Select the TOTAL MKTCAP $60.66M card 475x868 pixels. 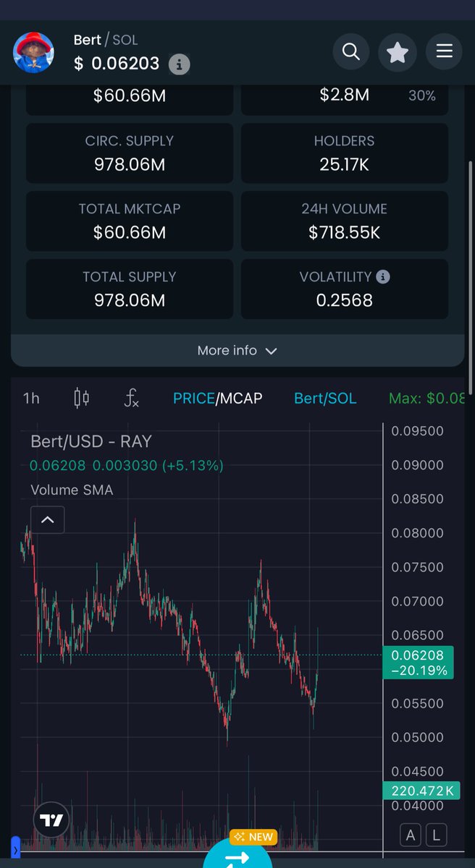(130, 221)
